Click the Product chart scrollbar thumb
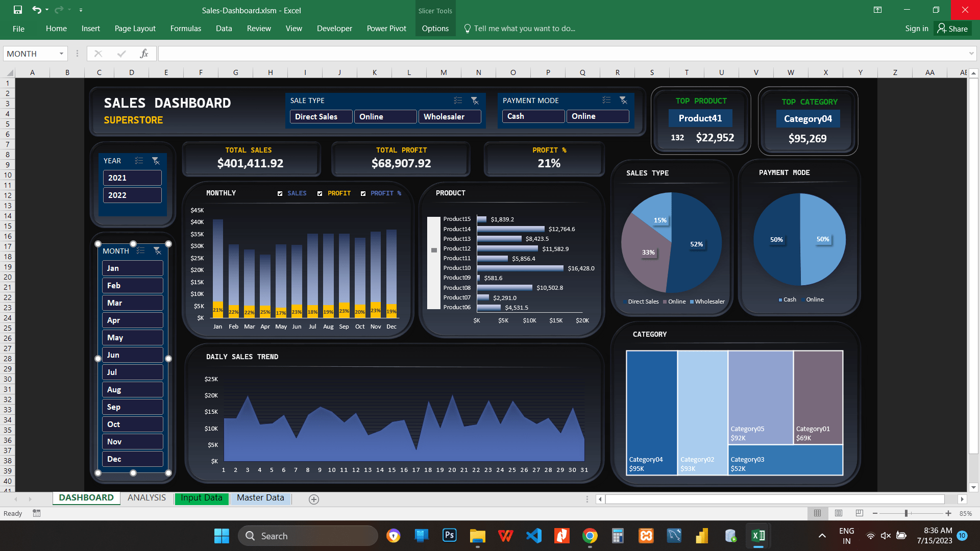This screenshot has width=980, height=551. pyautogui.click(x=434, y=250)
